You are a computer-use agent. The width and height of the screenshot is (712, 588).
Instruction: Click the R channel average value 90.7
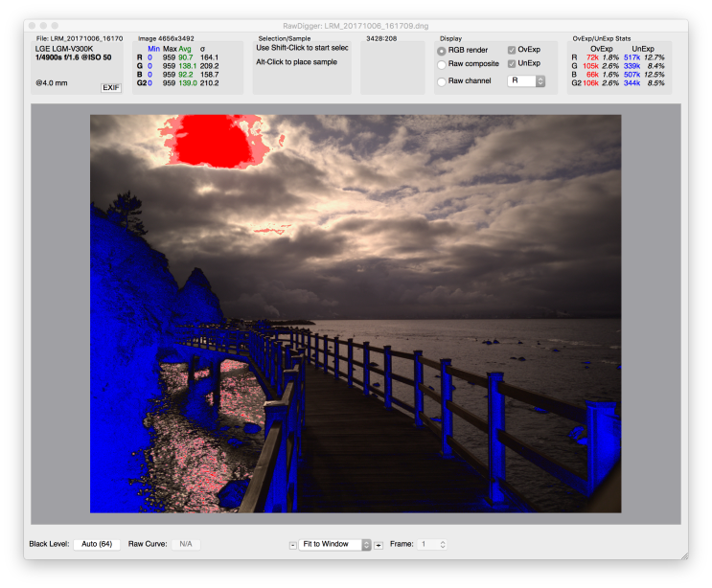(186, 57)
